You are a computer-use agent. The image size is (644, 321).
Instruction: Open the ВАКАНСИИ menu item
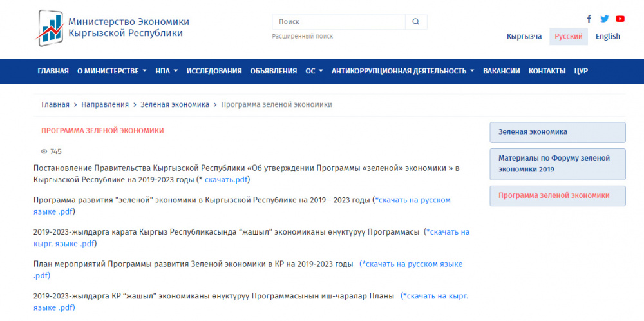pyautogui.click(x=501, y=72)
